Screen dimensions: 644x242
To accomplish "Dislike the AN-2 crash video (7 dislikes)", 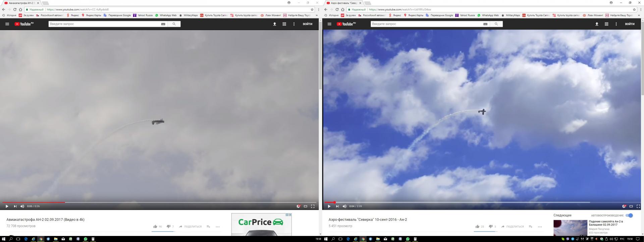I will point(169,227).
